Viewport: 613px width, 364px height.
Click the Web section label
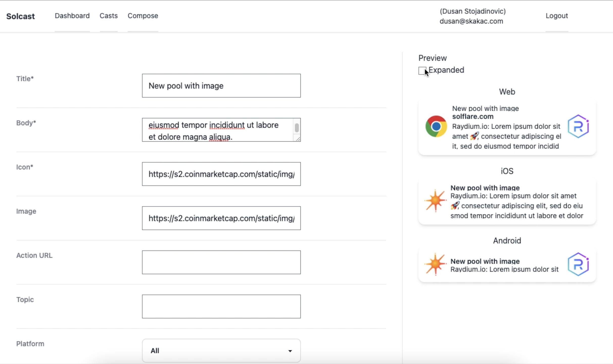click(507, 92)
